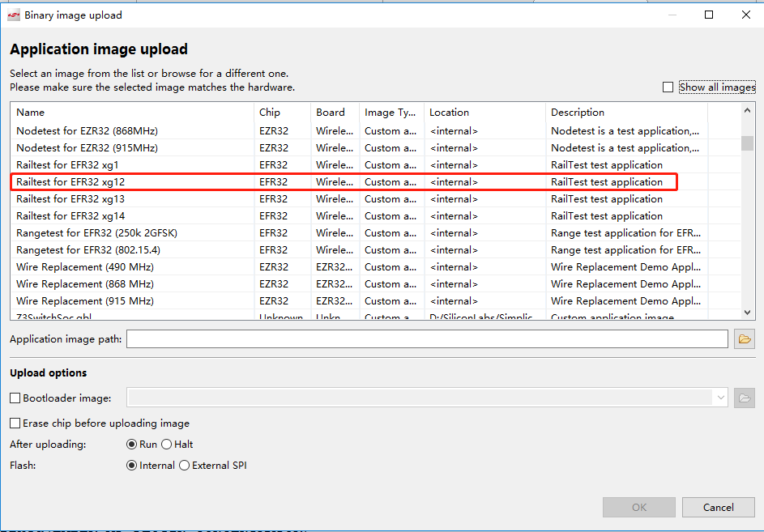Screen dimensions: 764x532
Task: Click the Application image path field
Action: click(x=427, y=339)
